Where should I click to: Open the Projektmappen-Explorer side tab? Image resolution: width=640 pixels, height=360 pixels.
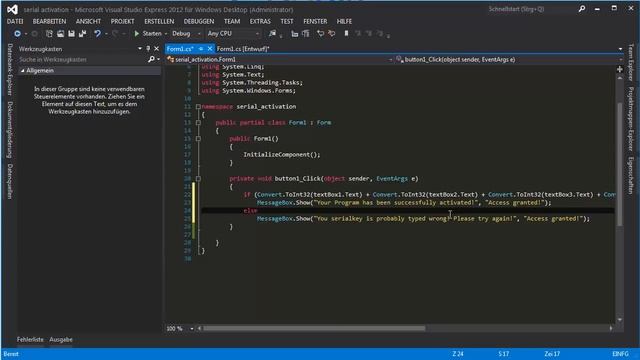tap(631, 119)
